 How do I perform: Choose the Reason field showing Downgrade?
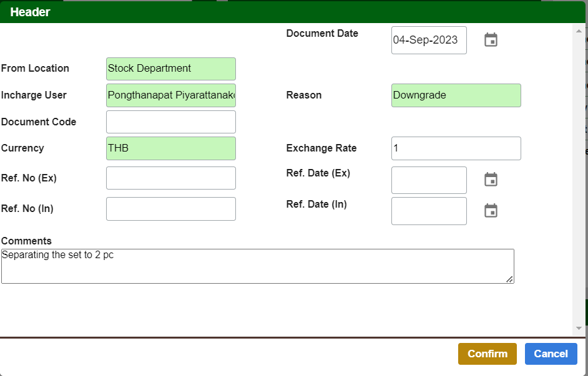(x=456, y=95)
